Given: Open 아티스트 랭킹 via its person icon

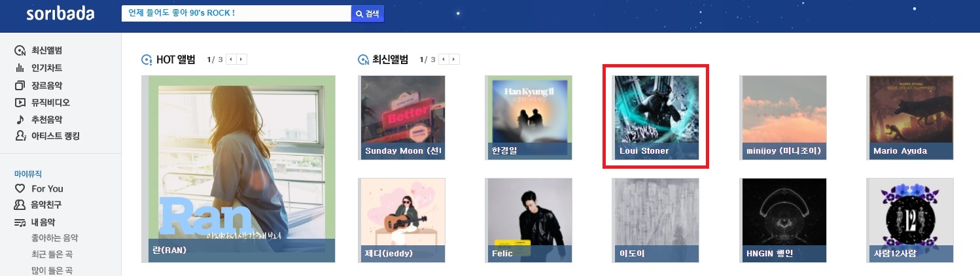Looking at the screenshot, I should 20,136.
